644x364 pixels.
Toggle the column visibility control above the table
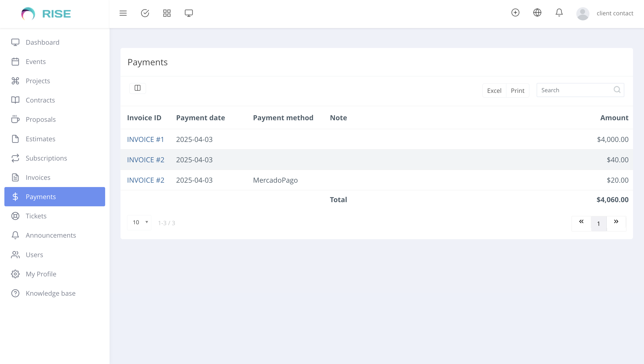[x=138, y=88]
